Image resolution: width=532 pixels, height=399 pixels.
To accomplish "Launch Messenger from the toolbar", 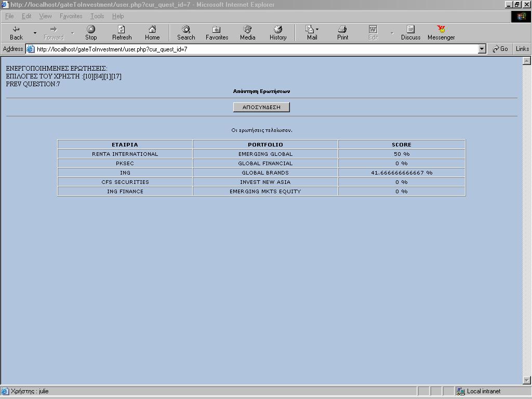I will tap(441, 33).
